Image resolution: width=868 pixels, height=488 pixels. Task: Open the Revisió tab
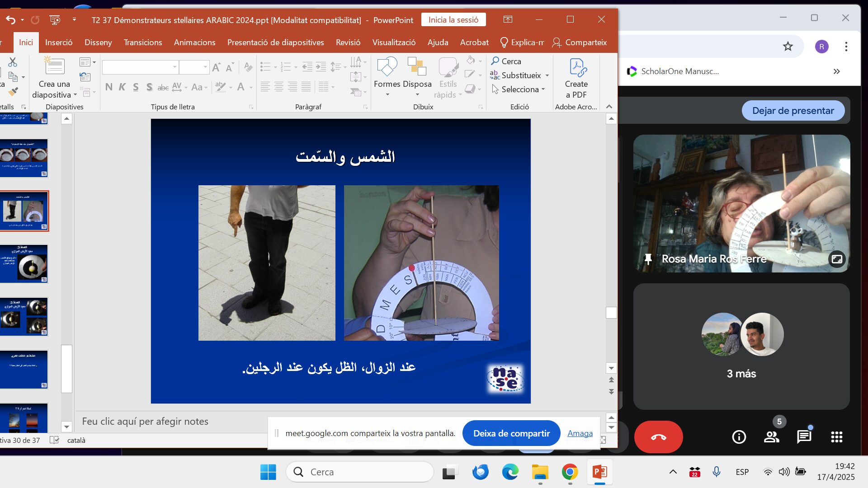point(348,42)
